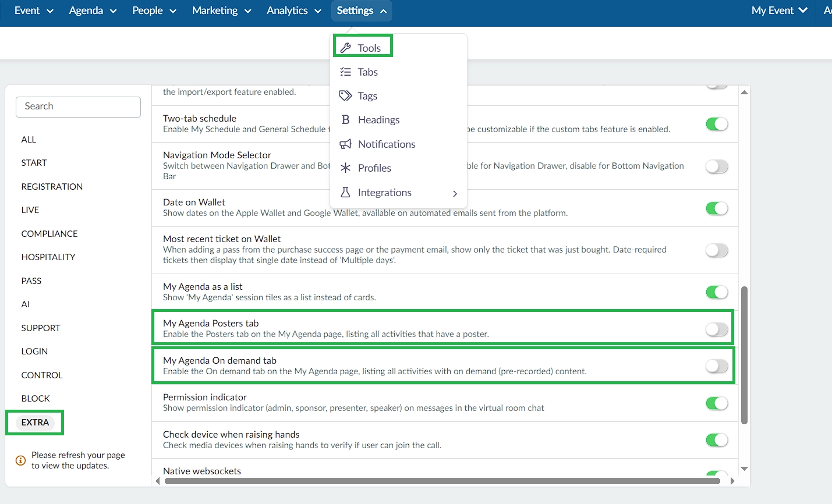Expand the Agenda dropdown menu
The height and width of the screenshot is (504, 832).
(93, 10)
